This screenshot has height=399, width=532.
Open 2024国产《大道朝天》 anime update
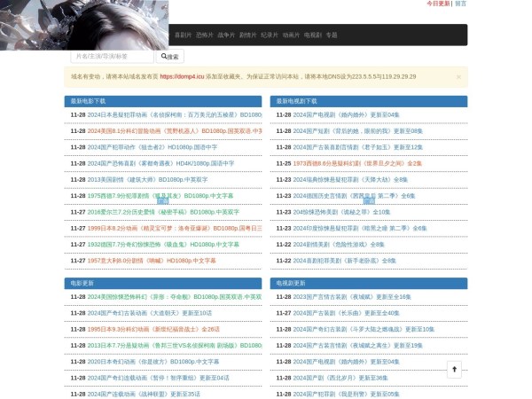pyautogui.click(x=149, y=313)
